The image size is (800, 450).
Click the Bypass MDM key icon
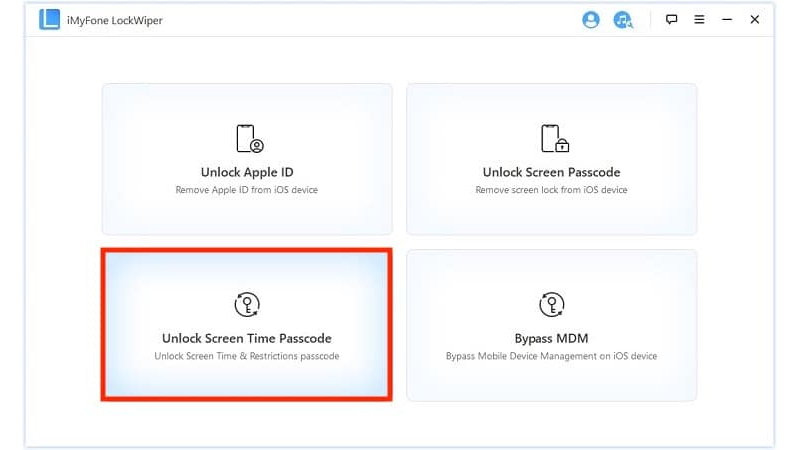coord(551,305)
